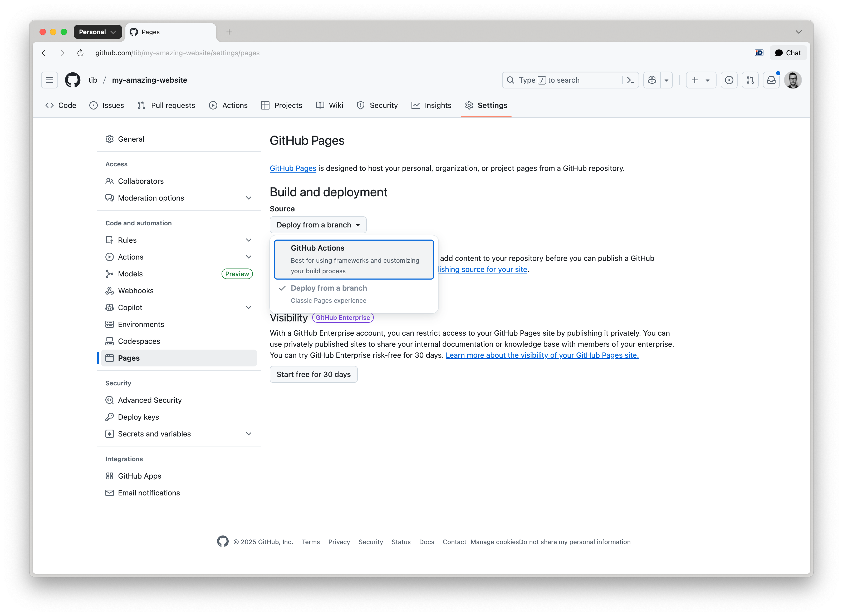Image resolution: width=843 pixels, height=616 pixels.
Task: Open General settings in sidebar
Action: click(179, 139)
